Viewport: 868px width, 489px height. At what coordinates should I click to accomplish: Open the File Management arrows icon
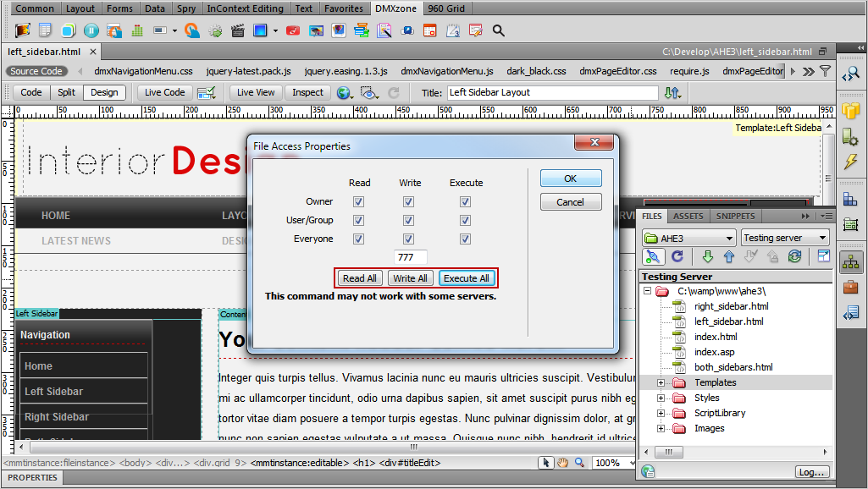point(672,92)
